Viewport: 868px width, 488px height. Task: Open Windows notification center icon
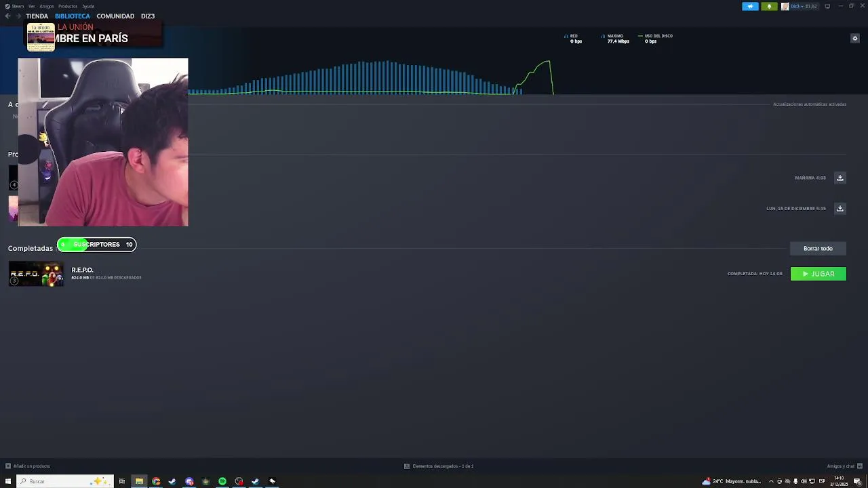pyautogui.click(x=857, y=481)
